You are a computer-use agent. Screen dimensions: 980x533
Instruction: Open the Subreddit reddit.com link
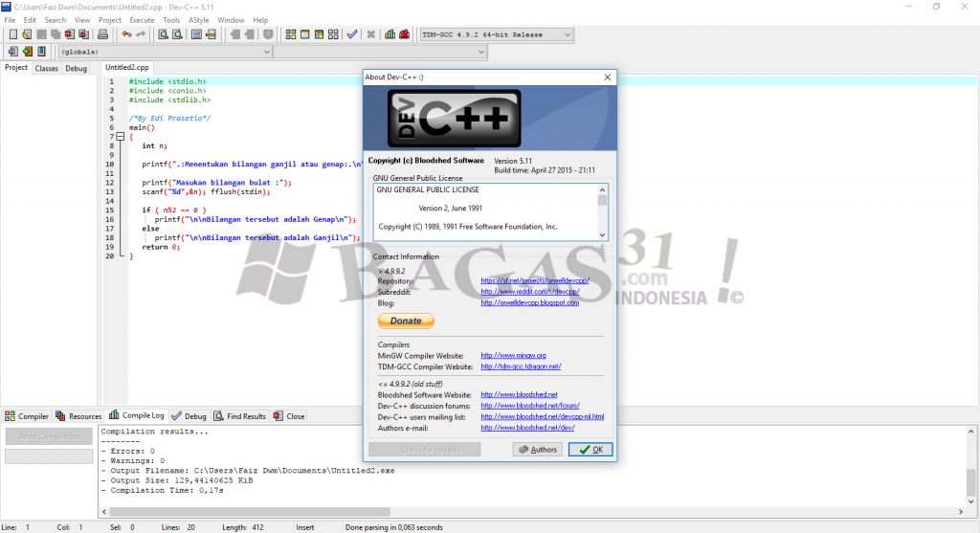530,291
